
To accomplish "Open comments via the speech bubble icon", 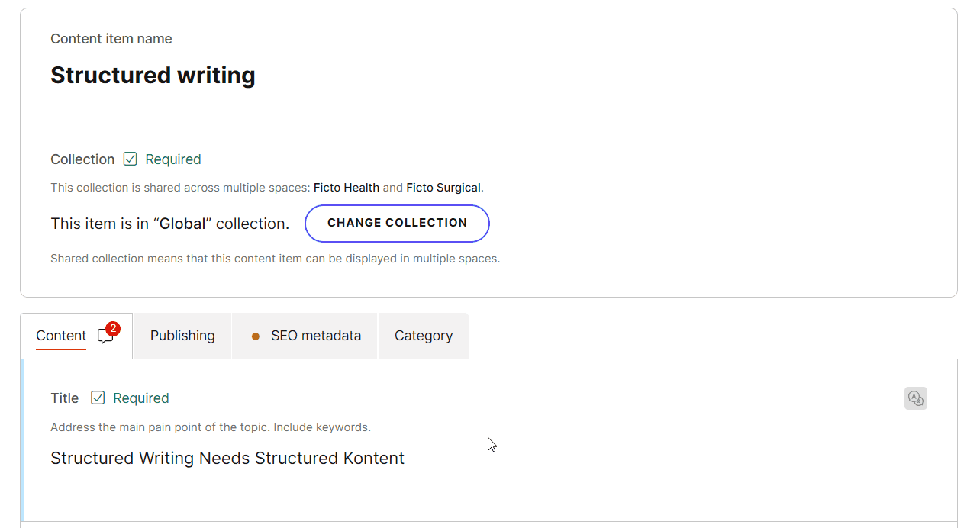I will click(105, 337).
